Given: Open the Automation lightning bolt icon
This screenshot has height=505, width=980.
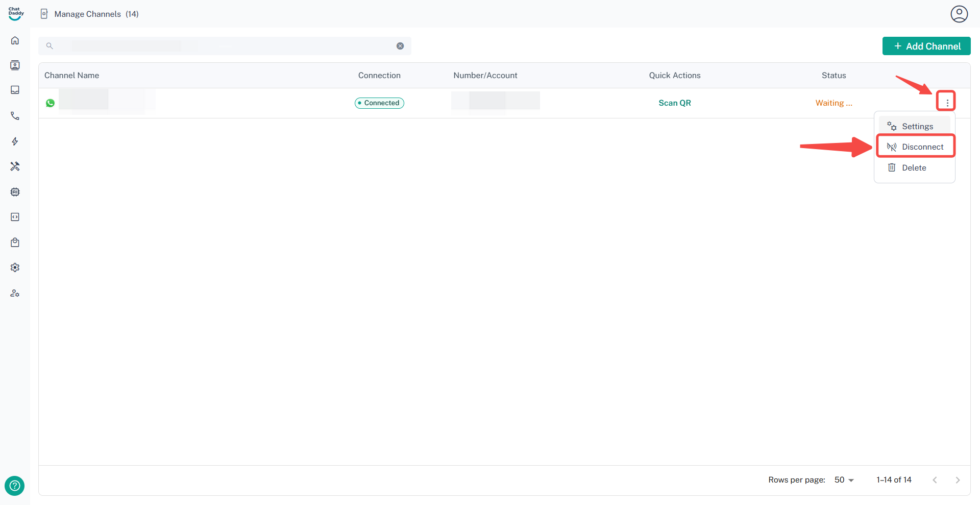Looking at the screenshot, I should pyautogui.click(x=15, y=141).
